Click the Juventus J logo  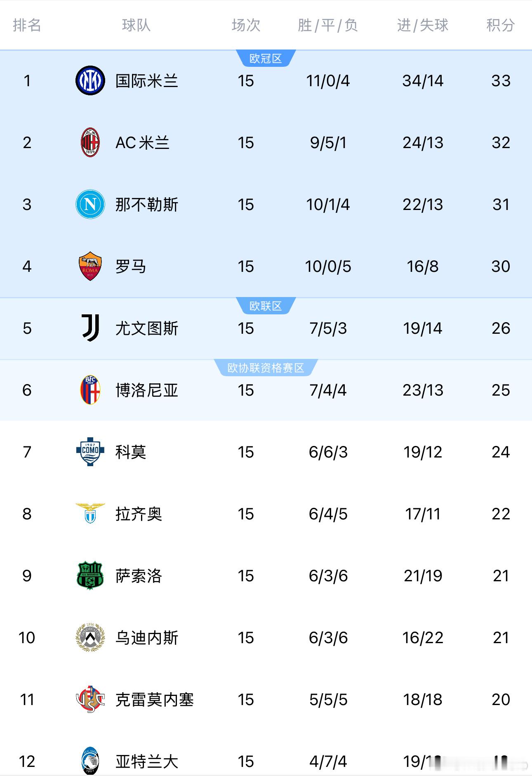[90, 328]
